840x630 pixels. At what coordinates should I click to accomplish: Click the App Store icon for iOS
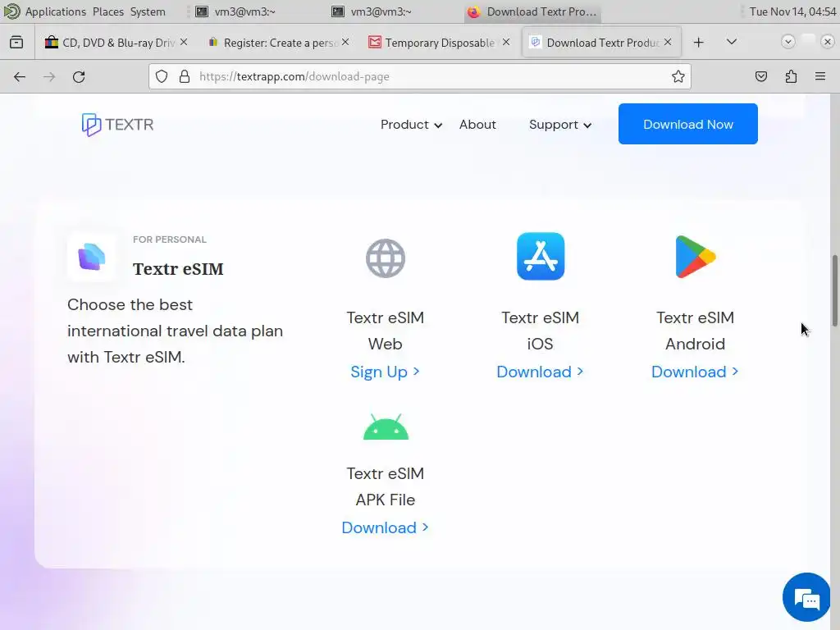click(x=540, y=256)
